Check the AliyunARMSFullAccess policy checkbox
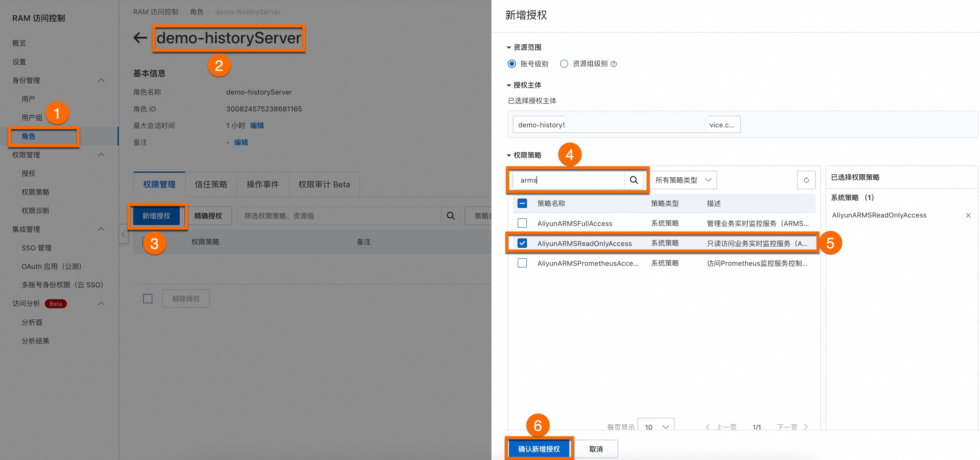Image resolution: width=980 pixels, height=460 pixels. 522,223
